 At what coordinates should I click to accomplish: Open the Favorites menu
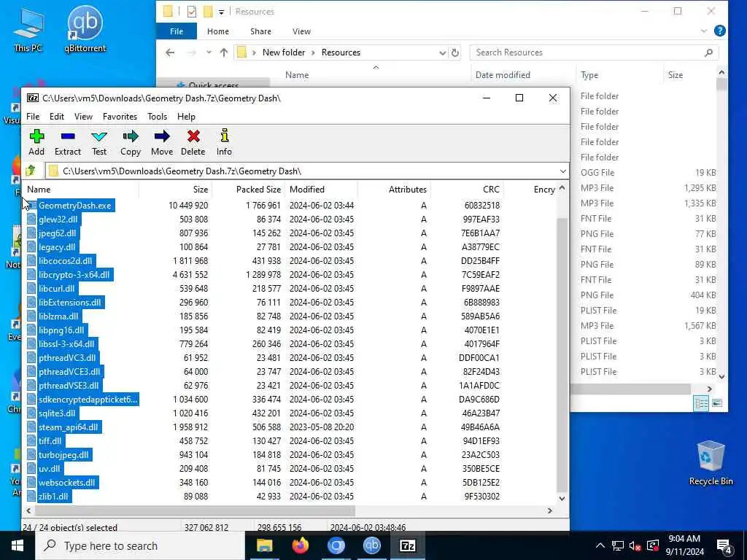click(120, 117)
